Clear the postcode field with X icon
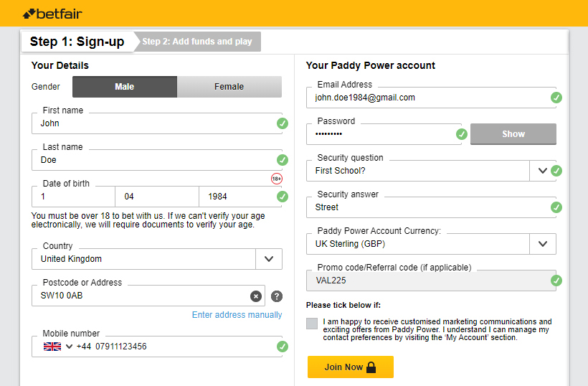 pyautogui.click(x=256, y=296)
